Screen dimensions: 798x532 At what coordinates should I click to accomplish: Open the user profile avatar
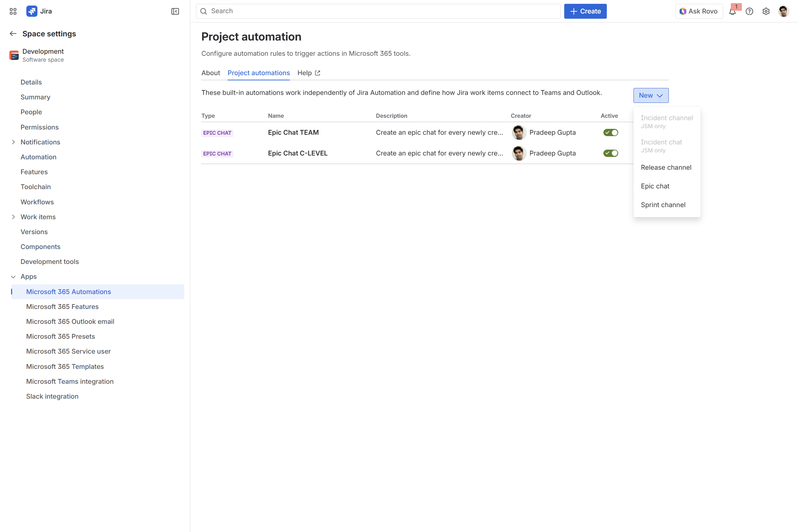pyautogui.click(x=783, y=11)
